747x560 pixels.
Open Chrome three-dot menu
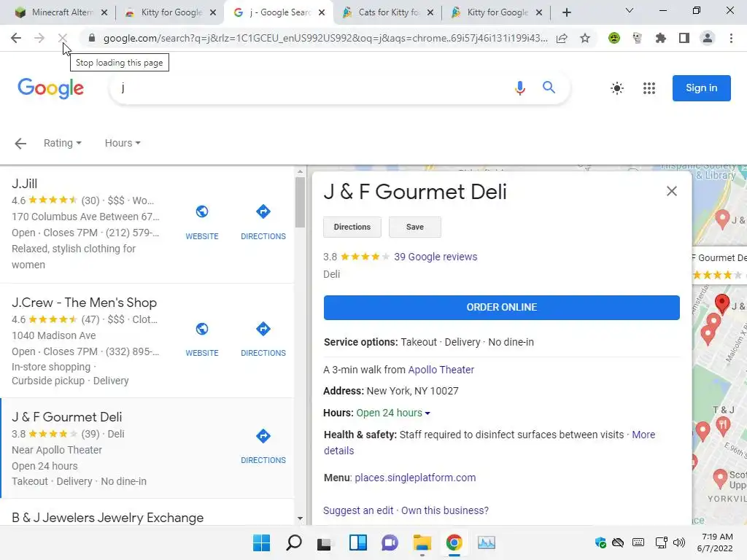(731, 38)
